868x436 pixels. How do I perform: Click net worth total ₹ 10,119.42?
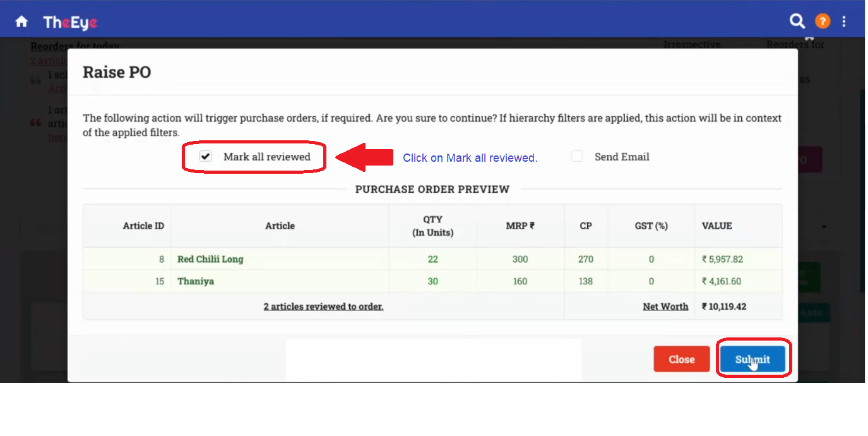click(x=724, y=306)
